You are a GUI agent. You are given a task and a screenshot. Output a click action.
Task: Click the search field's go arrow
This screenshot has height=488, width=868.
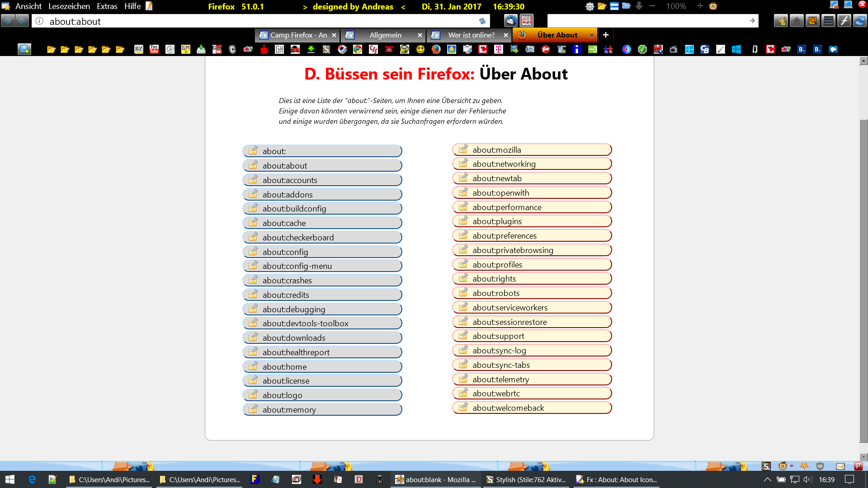click(752, 21)
